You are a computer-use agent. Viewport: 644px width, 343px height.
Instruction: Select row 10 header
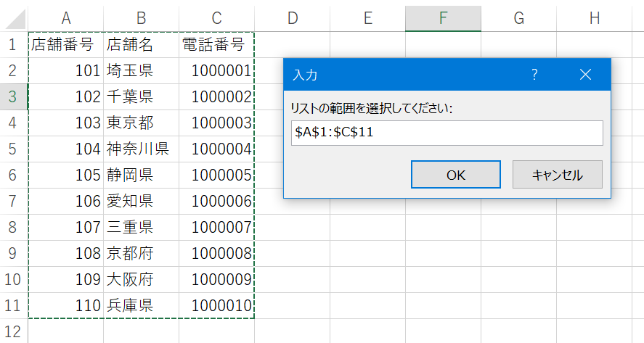[12, 279]
